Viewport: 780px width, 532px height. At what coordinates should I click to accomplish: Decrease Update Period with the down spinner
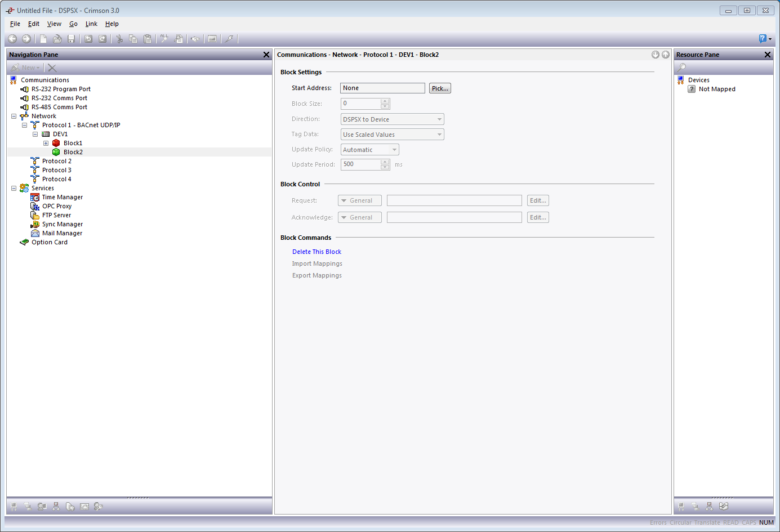click(385, 167)
